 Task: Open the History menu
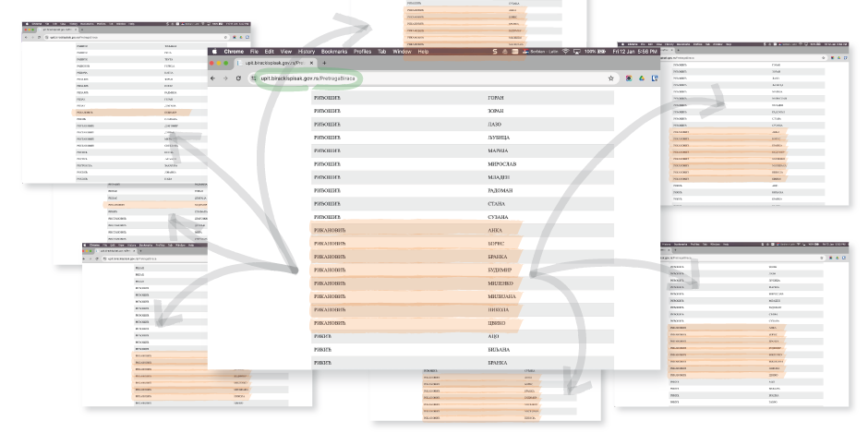(x=307, y=52)
